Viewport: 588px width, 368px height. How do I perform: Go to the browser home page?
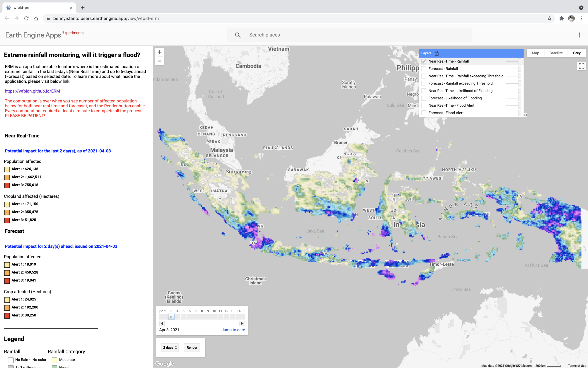(36, 19)
